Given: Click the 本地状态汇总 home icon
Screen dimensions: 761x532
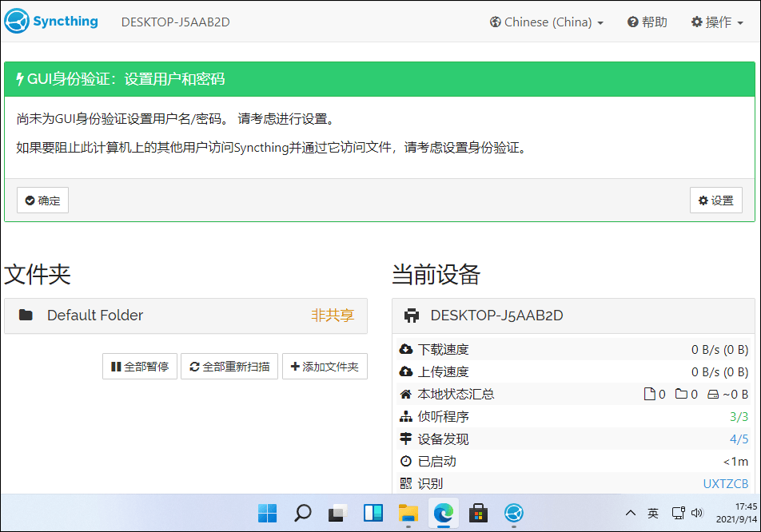Looking at the screenshot, I should pos(406,394).
